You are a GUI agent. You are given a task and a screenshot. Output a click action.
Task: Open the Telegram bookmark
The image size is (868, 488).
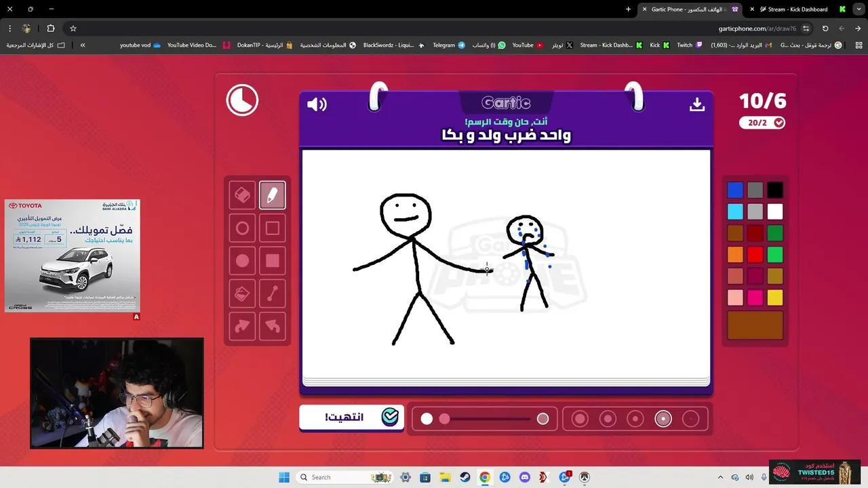click(x=448, y=45)
